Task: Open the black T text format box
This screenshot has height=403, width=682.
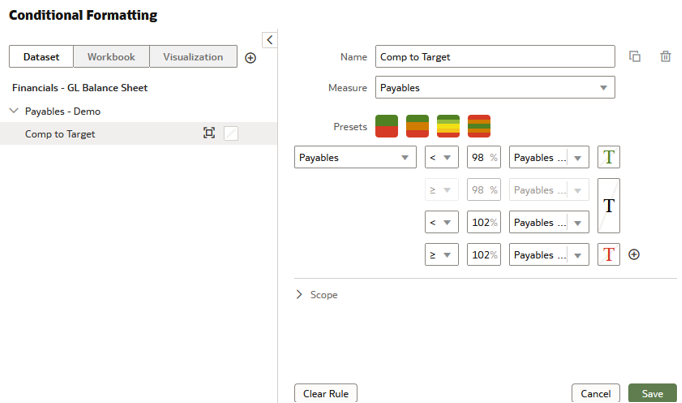Action: click(x=608, y=205)
